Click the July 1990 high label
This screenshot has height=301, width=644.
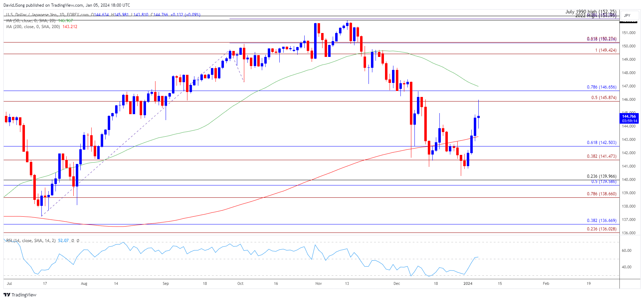pyautogui.click(x=591, y=12)
